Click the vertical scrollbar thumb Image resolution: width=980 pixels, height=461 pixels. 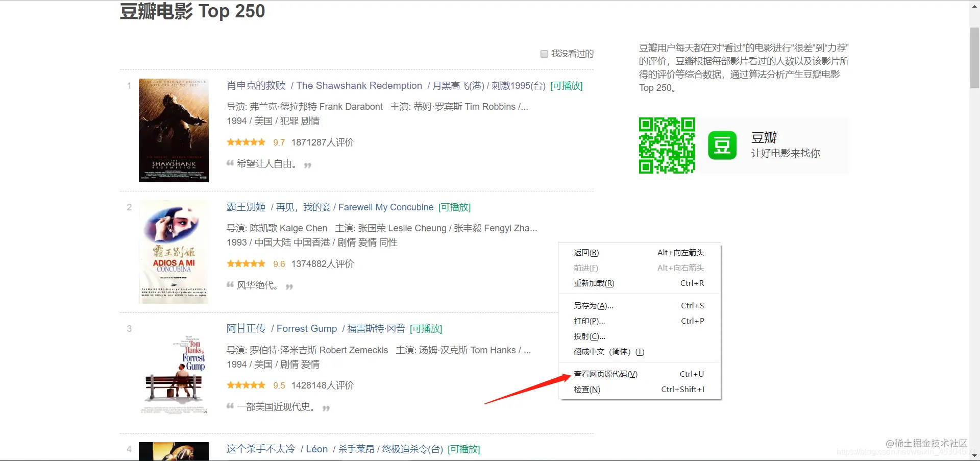974,57
